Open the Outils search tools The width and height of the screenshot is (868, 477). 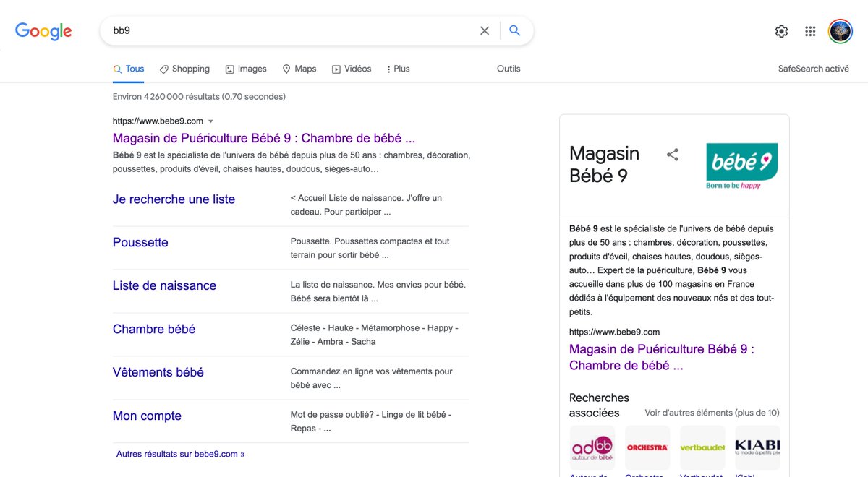pyautogui.click(x=509, y=69)
